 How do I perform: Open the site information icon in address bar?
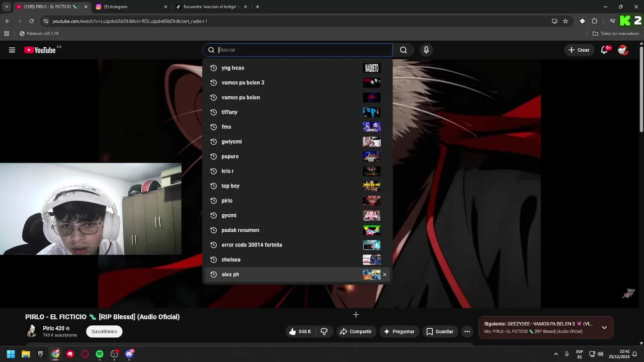point(46,21)
